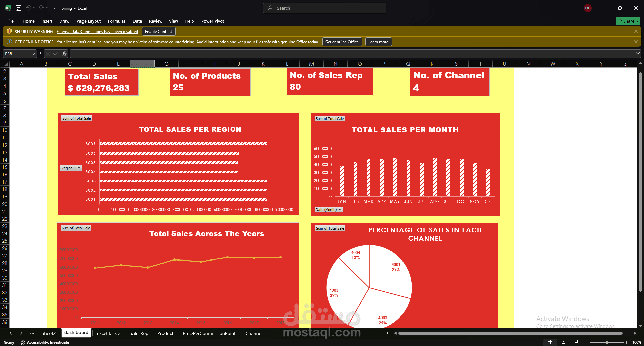Image resolution: width=644 pixels, height=346 pixels.
Task: Click the Redo arrow icon
Action: 42,8
